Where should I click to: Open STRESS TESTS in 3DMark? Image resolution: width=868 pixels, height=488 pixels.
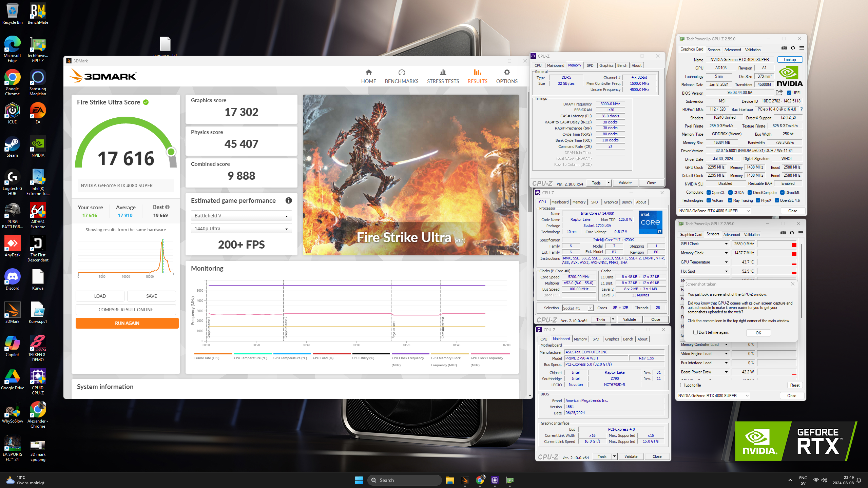[443, 76]
